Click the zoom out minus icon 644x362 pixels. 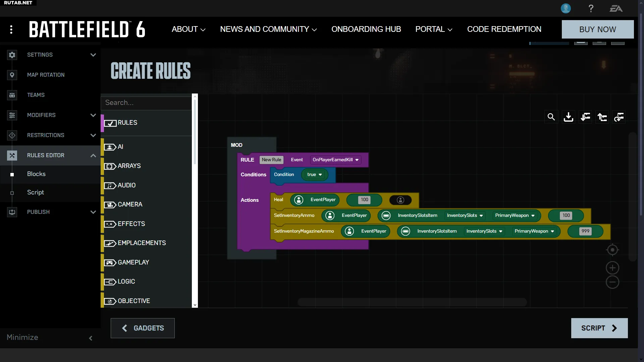pyautogui.click(x=612, y=282)
